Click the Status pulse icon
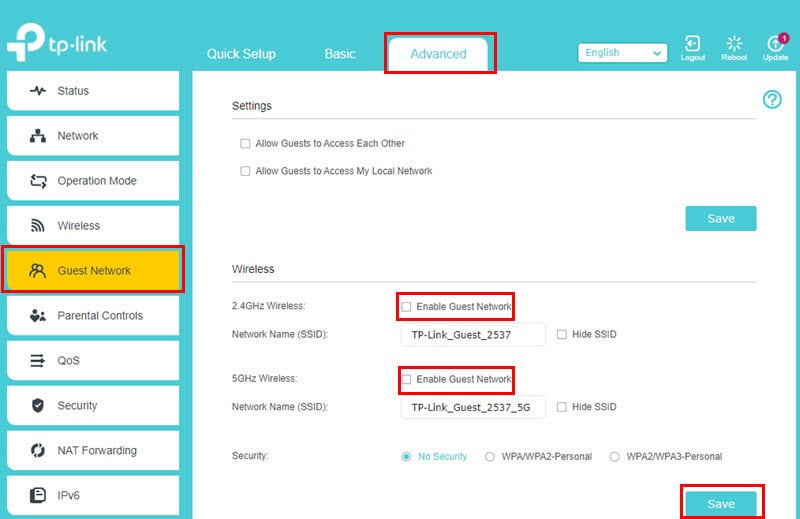Viewport: 800px width, 519px height. point(38,91)
